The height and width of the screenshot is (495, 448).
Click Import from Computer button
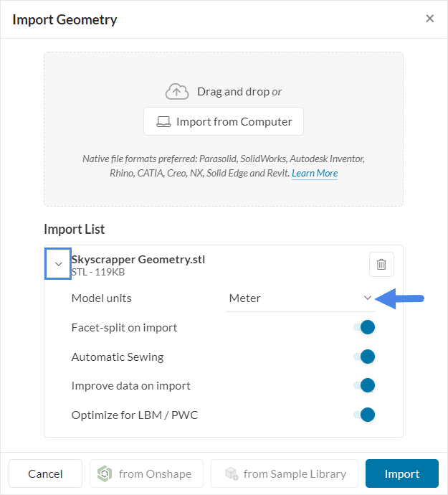point(224,122)
